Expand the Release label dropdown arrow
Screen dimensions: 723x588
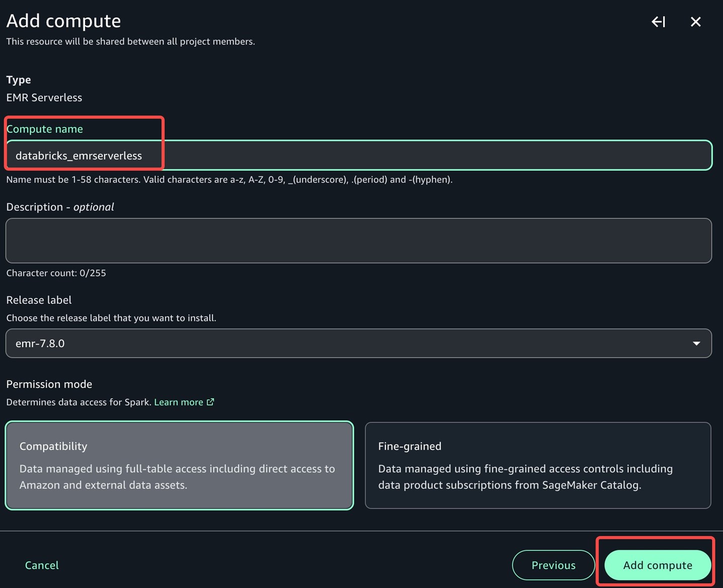696,344
